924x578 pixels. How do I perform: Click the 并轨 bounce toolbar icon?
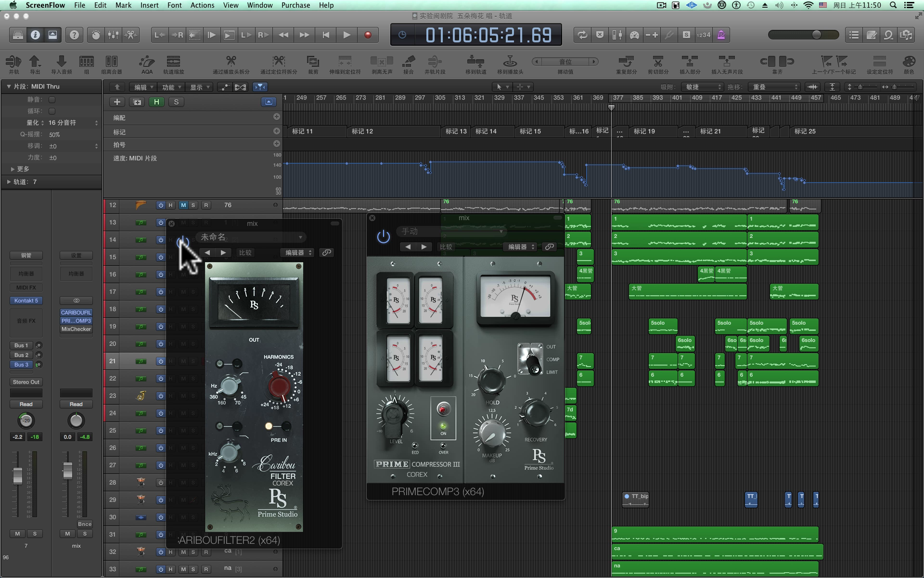point(13,65)
